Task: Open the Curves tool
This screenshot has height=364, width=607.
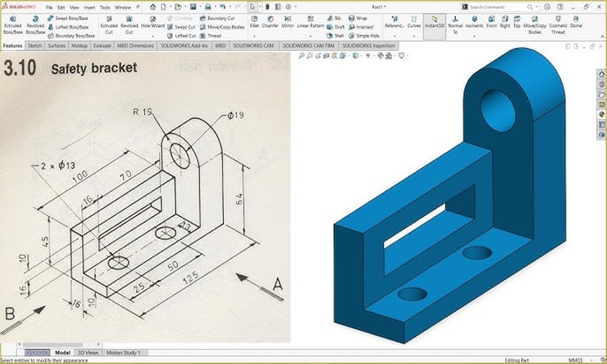Action: click(414, 22)
